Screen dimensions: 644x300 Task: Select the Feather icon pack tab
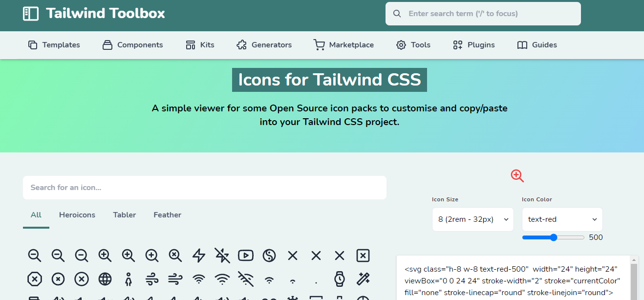(167, 215)
